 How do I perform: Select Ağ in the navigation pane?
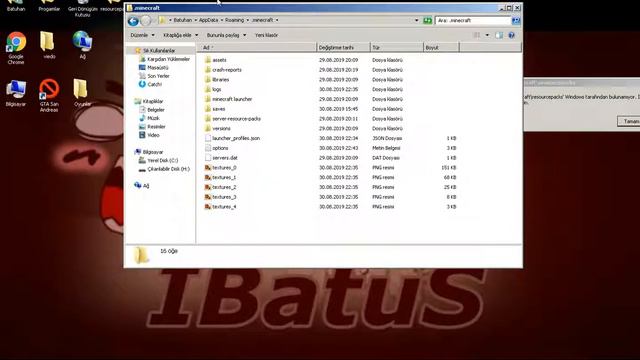146,186
